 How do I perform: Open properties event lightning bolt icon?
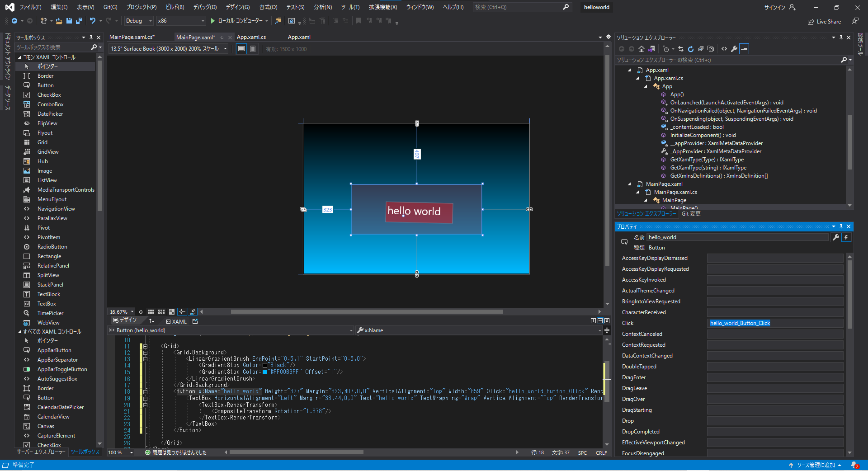click(846, 237)
